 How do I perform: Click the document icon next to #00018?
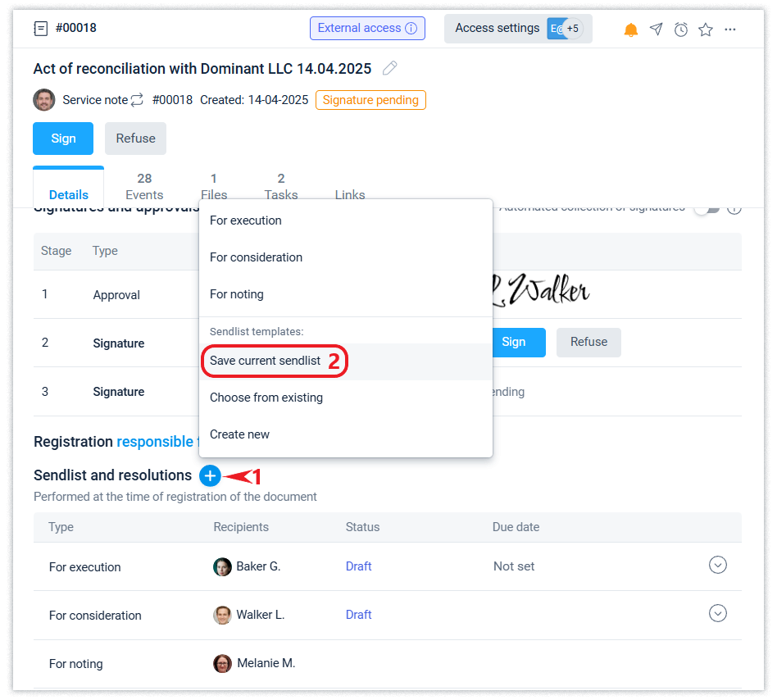tap(40, 29)
